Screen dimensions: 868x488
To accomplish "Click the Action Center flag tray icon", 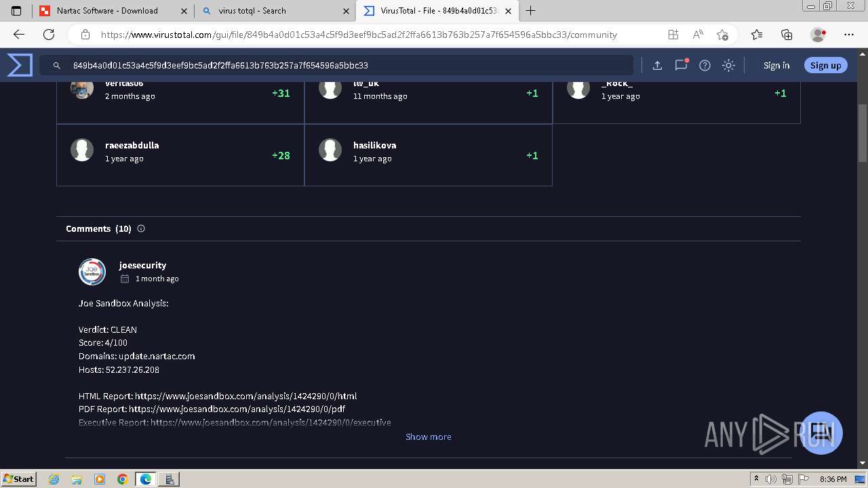I will (x=804, y=479).
